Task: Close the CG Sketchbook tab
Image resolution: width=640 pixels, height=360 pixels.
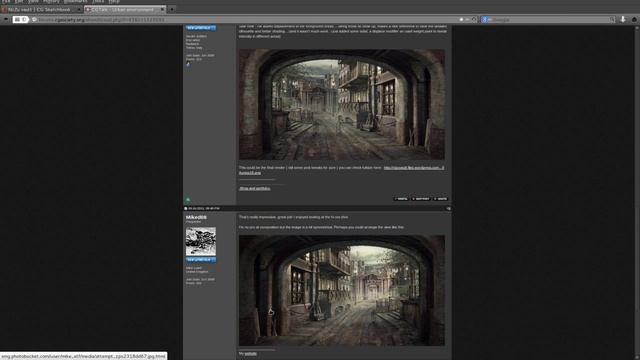Action: pos(79,9)
